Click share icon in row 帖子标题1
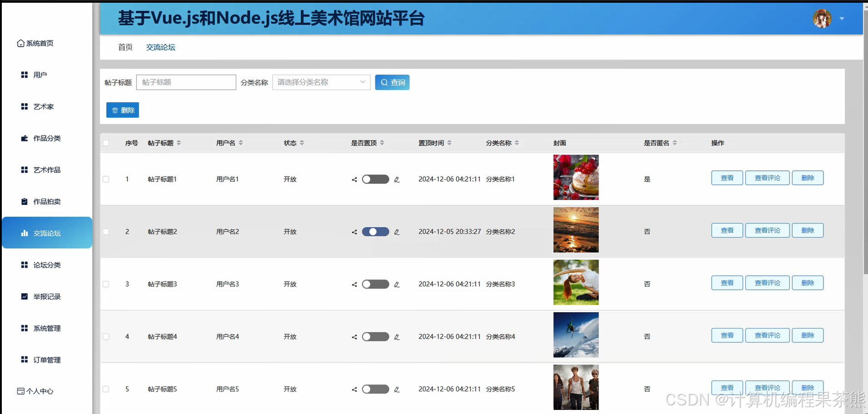This screenshot has height=414, width=868. 354,180
